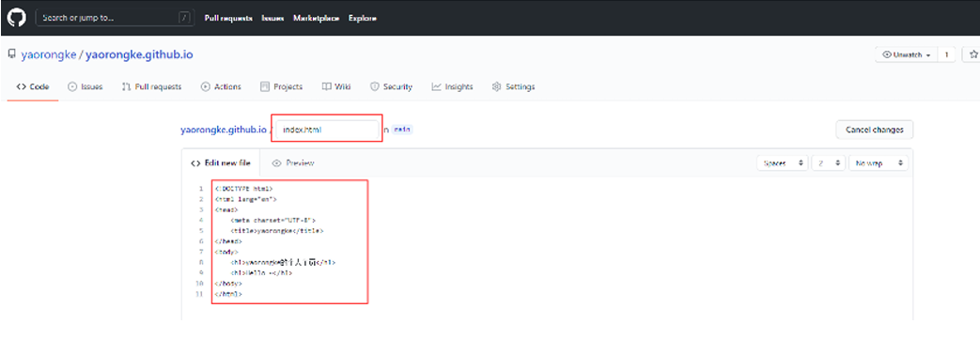Click the repository icon beside yaorongke

[x=11, y=55]
